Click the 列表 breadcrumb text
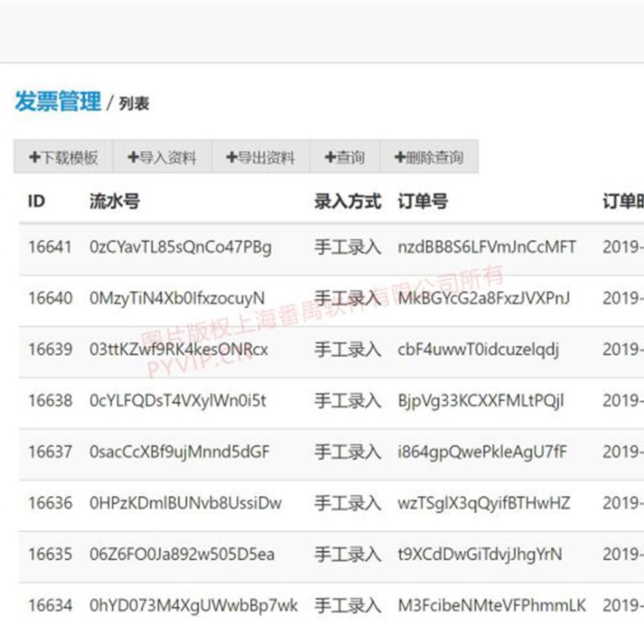 [x=134, y=103]
